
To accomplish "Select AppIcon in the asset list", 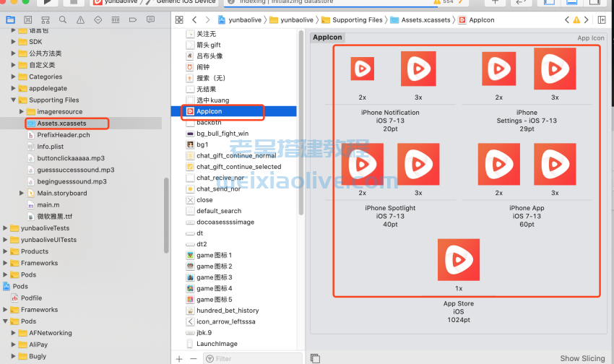I will 209,112.
